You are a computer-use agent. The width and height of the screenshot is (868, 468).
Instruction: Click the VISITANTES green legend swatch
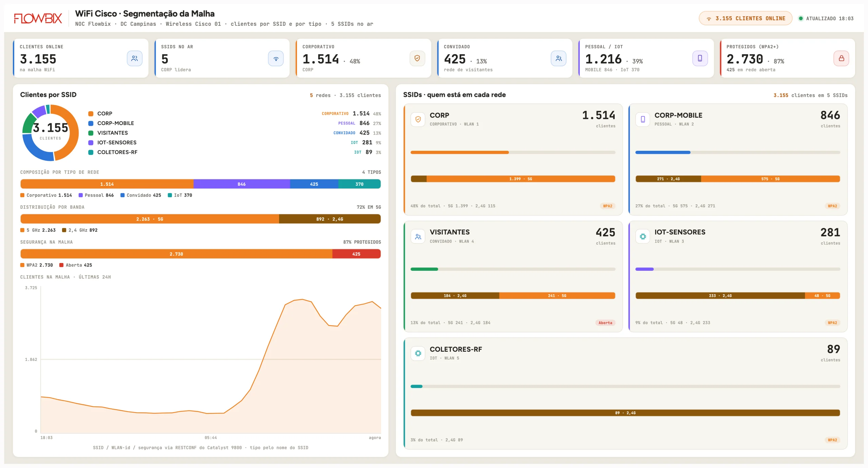coord(91,133)
